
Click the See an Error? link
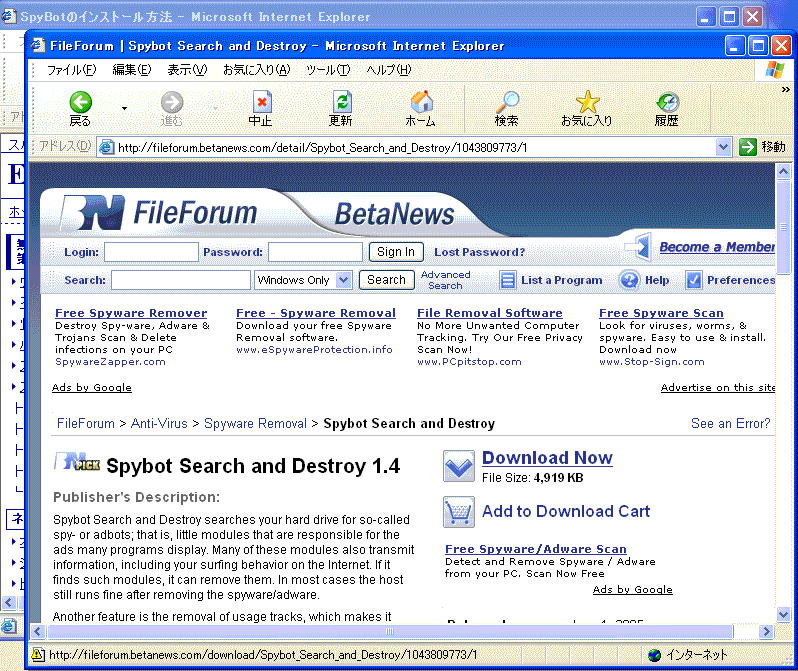[x=730, y=424]
